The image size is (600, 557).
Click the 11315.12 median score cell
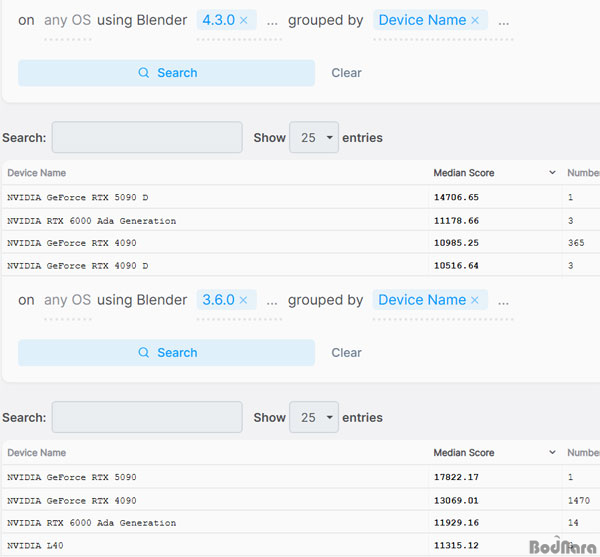(456, 546)
